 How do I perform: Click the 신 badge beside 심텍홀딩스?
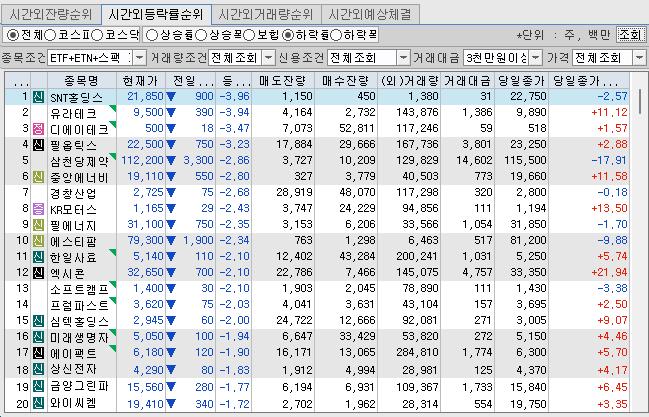(x=38, y=321)
